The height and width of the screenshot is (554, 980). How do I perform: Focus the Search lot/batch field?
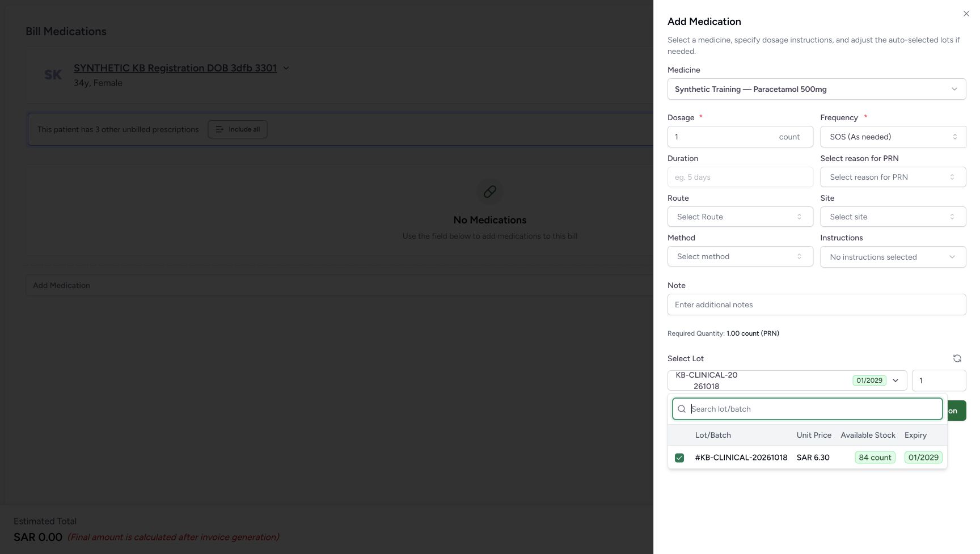[x=808, y=409]
